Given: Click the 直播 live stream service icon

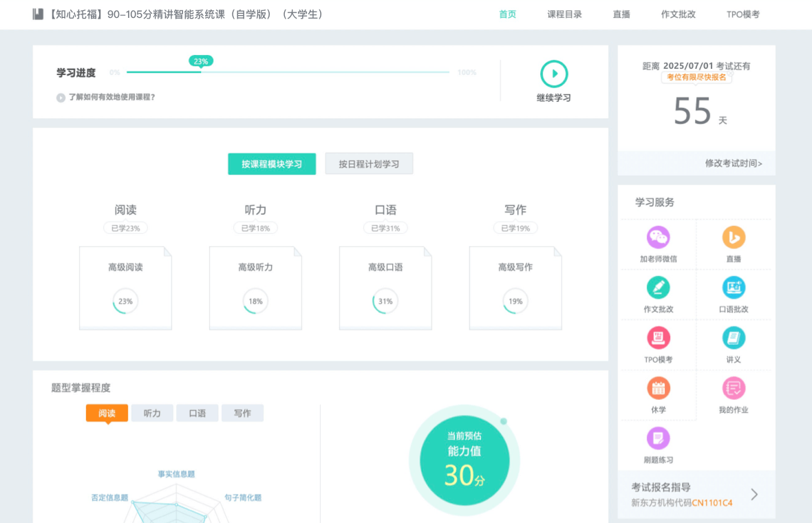Looking at the screenshot, I should pyautogui.click(x=734, y=238).
